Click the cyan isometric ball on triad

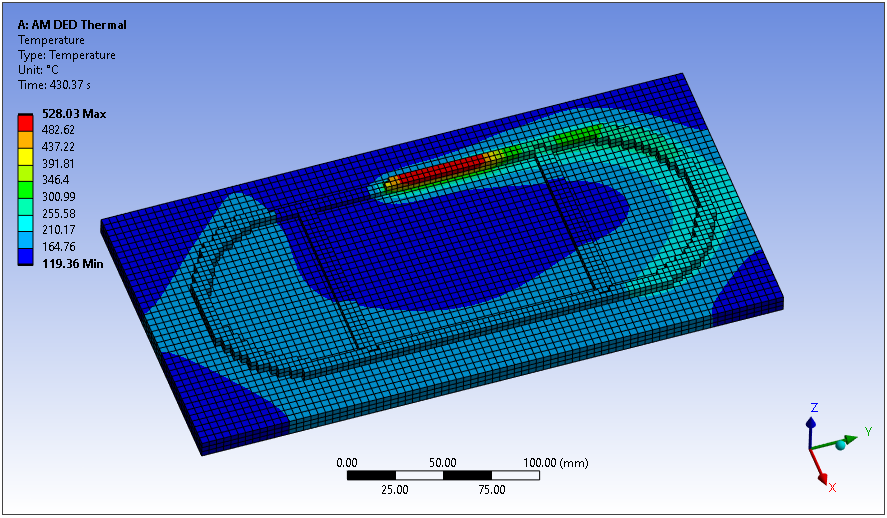tap(840, 446)
